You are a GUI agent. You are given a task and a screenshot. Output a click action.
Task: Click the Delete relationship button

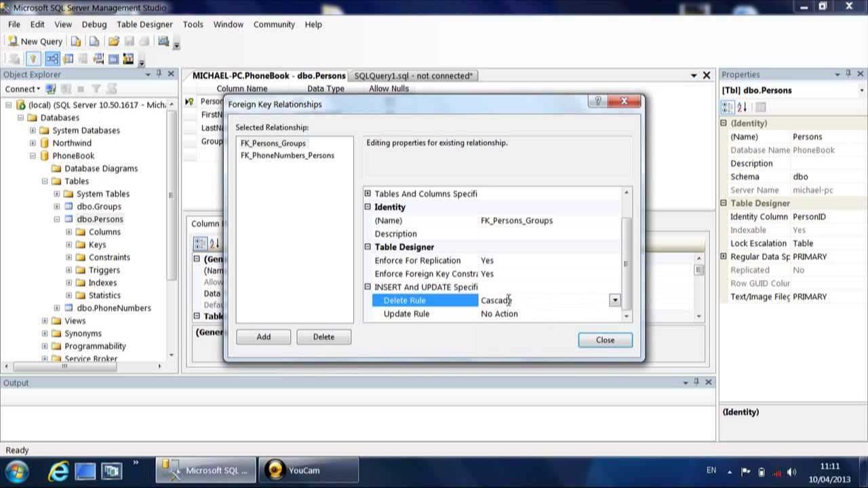pos(323,337)
